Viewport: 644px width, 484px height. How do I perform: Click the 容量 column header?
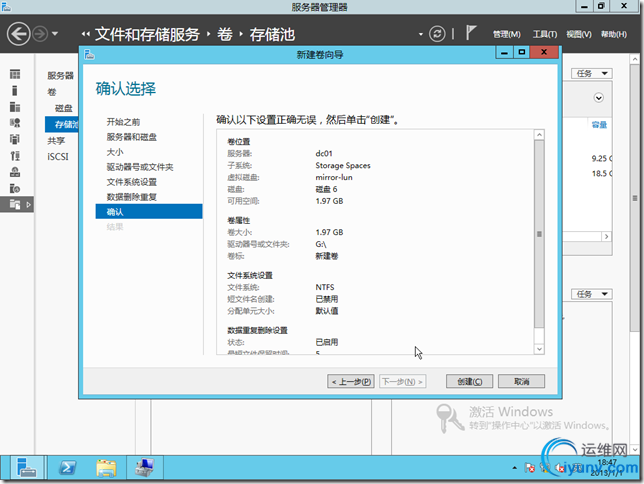pos(599,125)
